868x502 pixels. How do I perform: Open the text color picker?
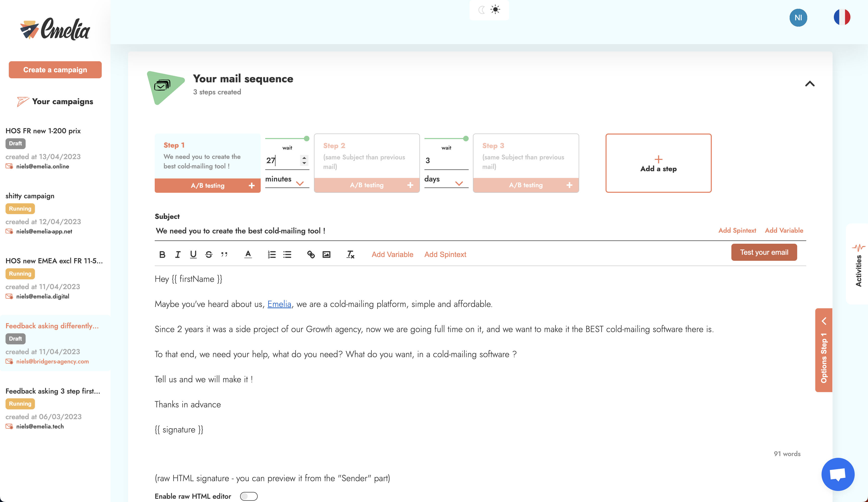pos(248,255)
